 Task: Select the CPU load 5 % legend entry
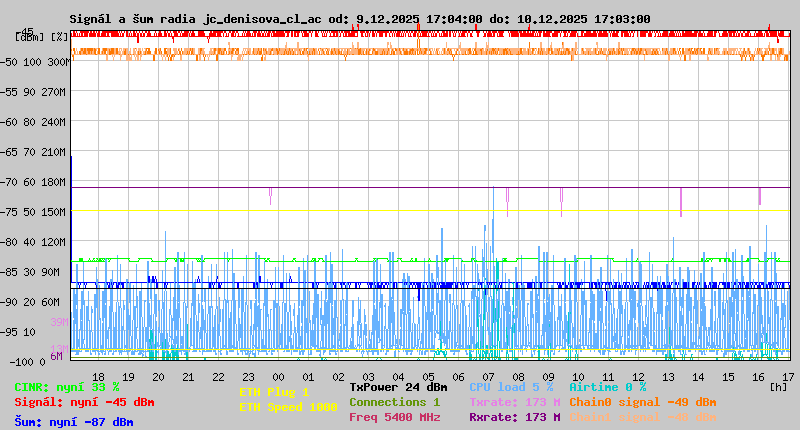coord(511,386)
